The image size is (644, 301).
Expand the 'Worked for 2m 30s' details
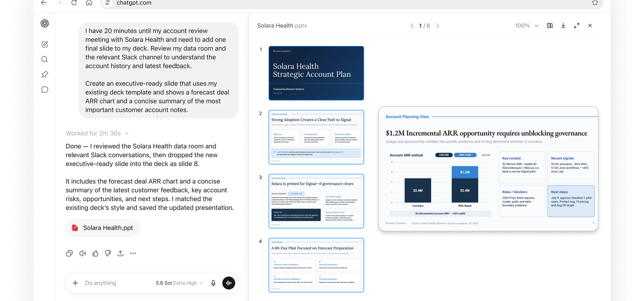coord(97,133)
